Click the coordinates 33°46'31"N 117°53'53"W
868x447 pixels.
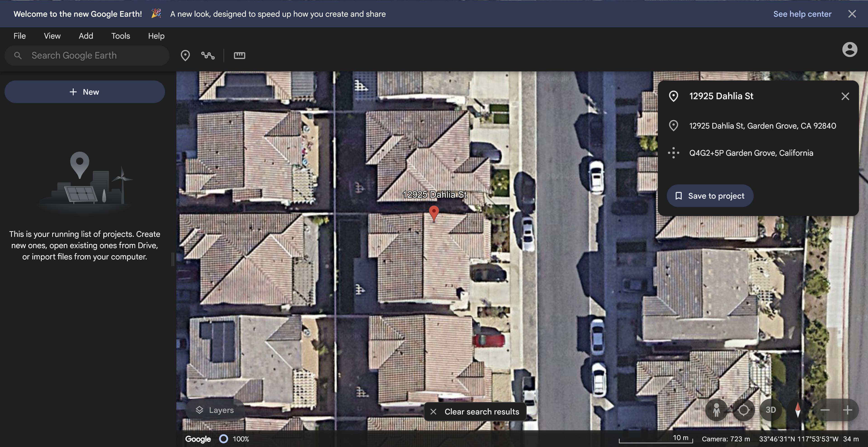pyautogui.click(x=799, y=439)
